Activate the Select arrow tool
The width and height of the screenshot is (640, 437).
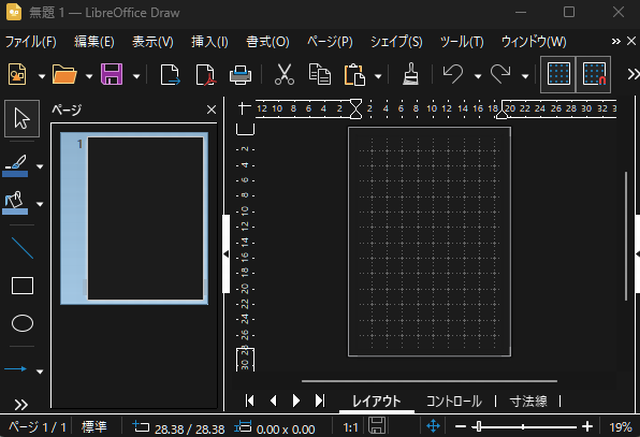point(22,120)
